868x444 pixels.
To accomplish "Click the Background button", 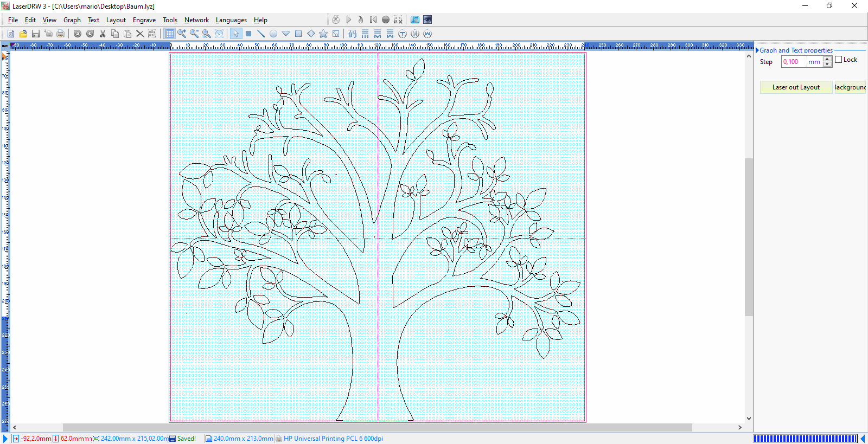I will click(x=850, y=87).
